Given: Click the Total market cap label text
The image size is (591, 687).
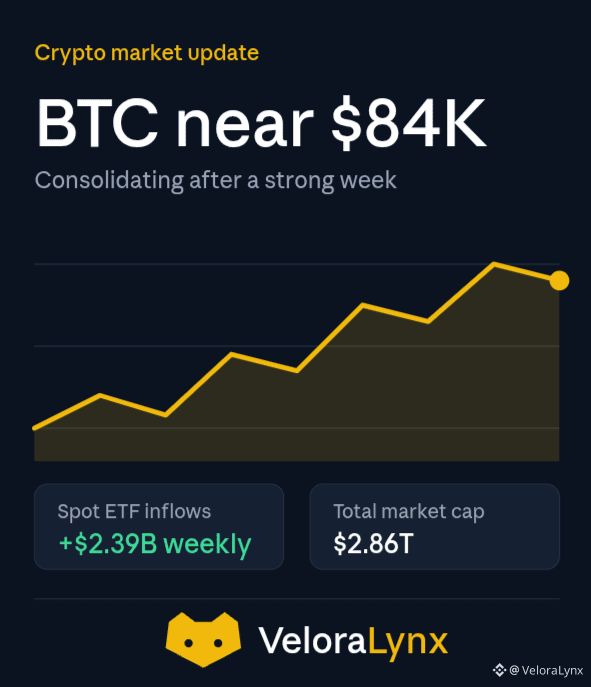Looking at the screenshot, I should pyautogui.click(x=409, y=512).
